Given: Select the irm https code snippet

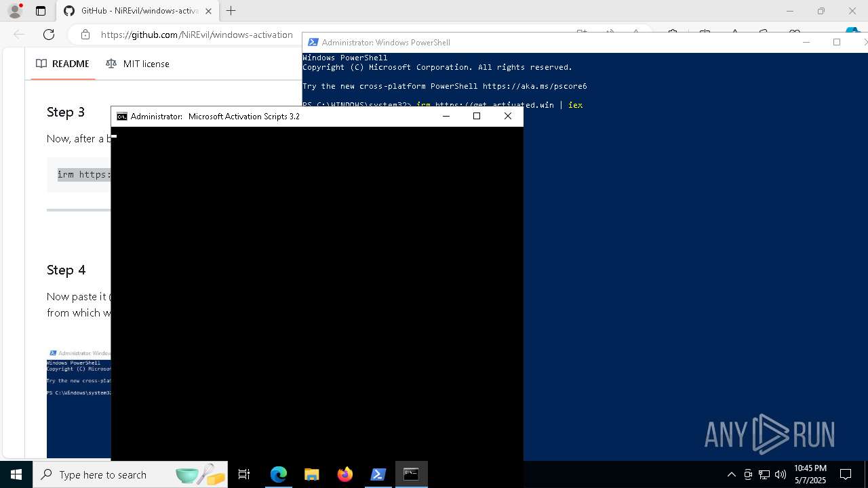Looking at the screenshot, I should tap(84, 174).
